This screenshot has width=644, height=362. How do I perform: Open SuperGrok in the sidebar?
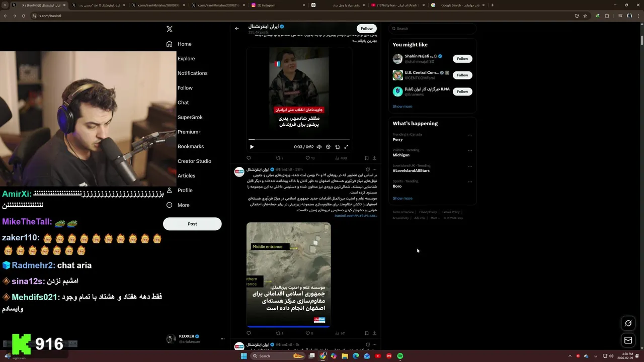[x=190, y=117]
